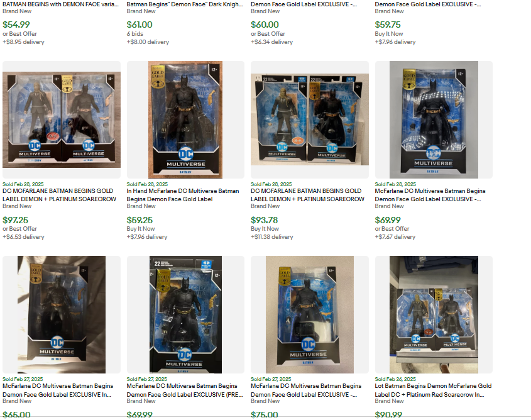Open the $69.99 PRE-order Batman photo
Image resolution: width=531 pixels, height=420 pixels.
tap(185, 314)
